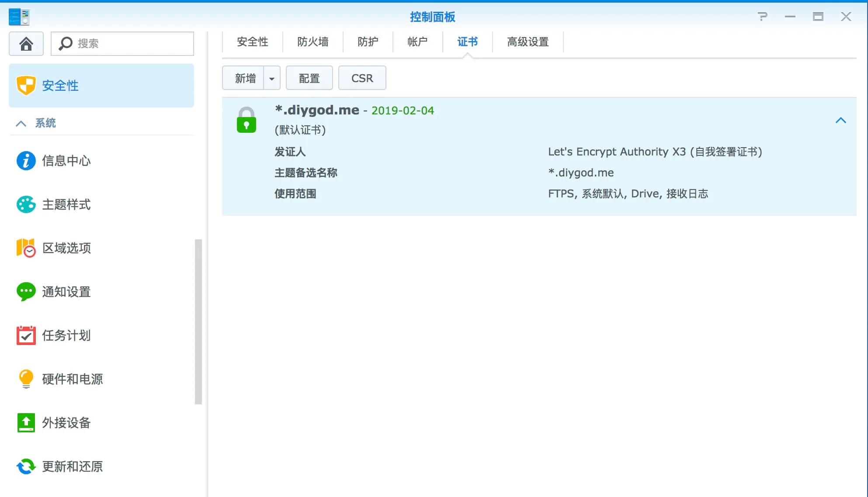Click the home icon button

[x=26, y=44]
